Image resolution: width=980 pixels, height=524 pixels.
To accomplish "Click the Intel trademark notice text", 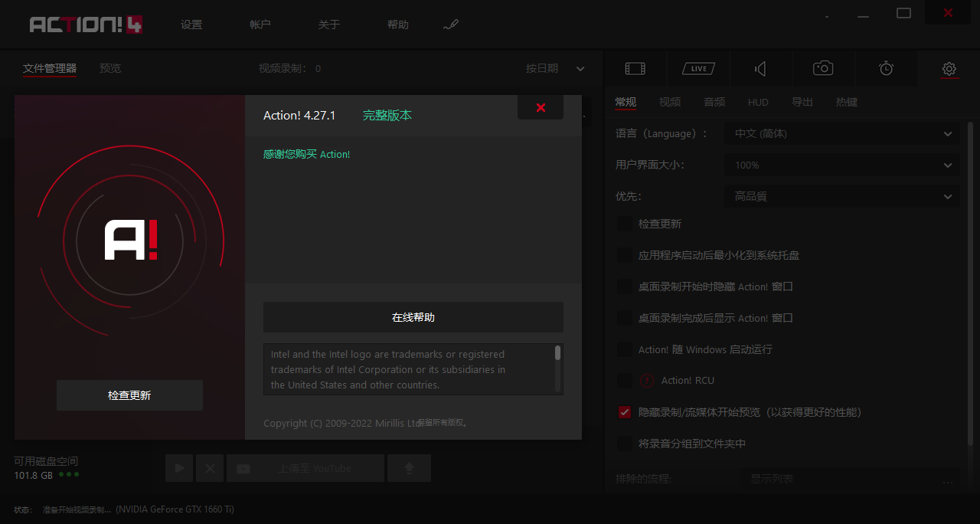I will click(388, 370).
